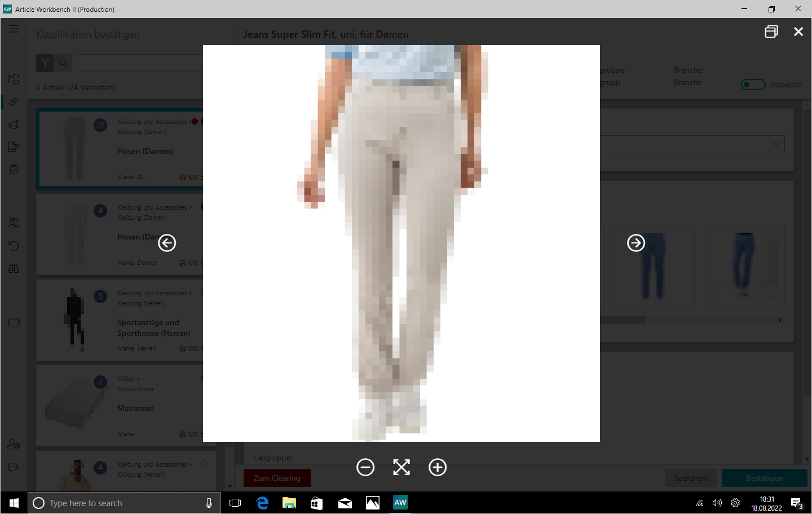
Task: Click '6 Artikel (24 Varianten)' text
Action: 76,87
